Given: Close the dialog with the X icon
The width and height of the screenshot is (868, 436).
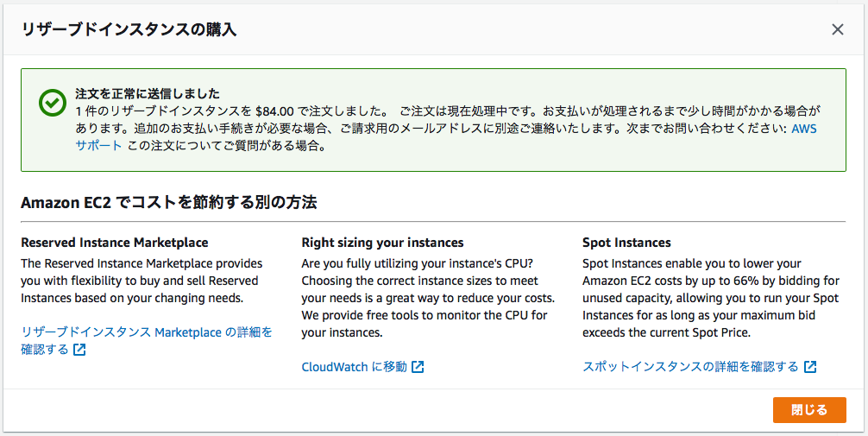Looking at the screenshot, I should tap(838, 30).
